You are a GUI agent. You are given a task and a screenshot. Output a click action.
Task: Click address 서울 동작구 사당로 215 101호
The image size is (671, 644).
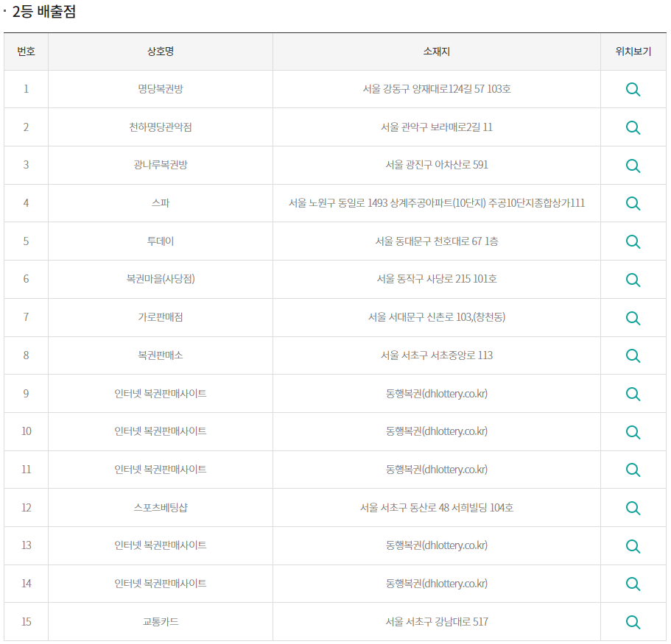pyautogui.click(x=437, y=279)
